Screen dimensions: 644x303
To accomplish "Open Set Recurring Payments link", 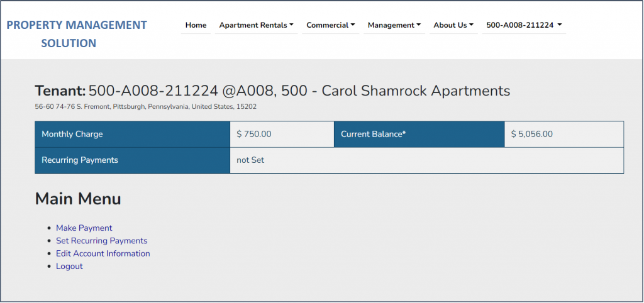I will [x=101, y=241].
